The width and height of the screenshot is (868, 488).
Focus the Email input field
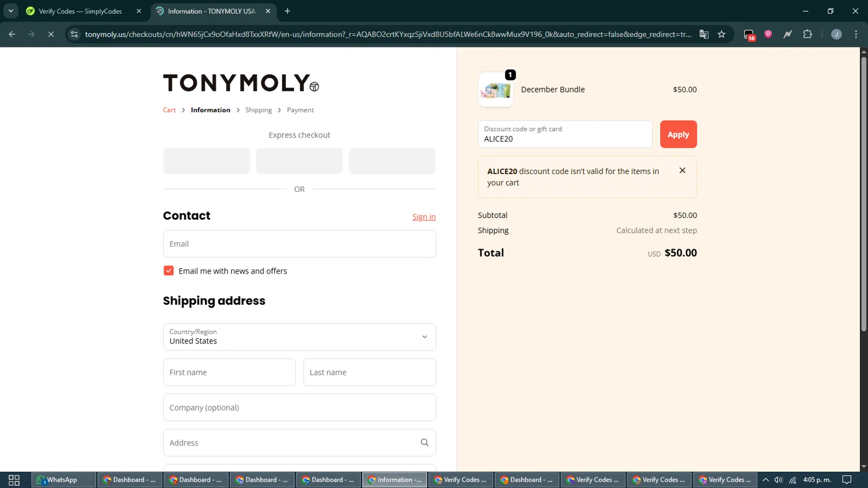[x=299, y=244]
